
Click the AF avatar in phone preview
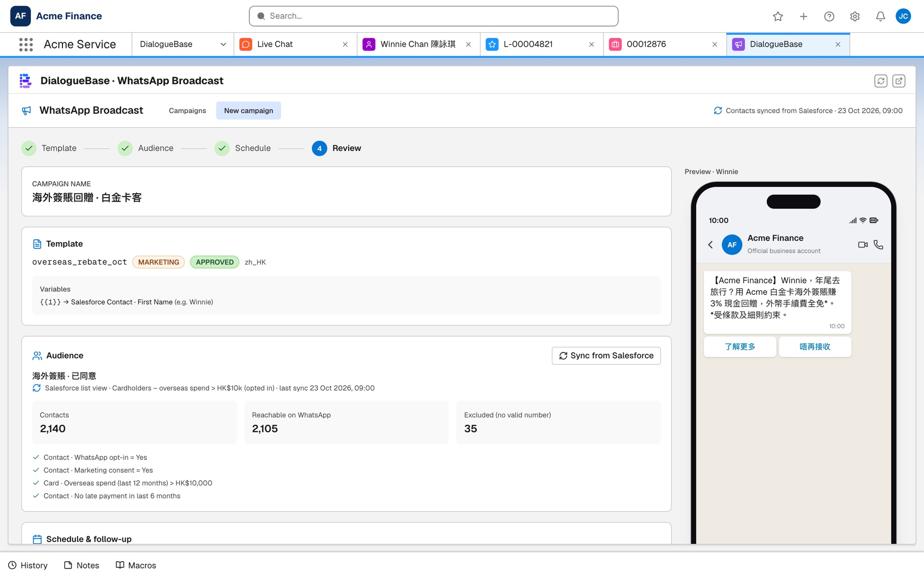coord(731,245)
